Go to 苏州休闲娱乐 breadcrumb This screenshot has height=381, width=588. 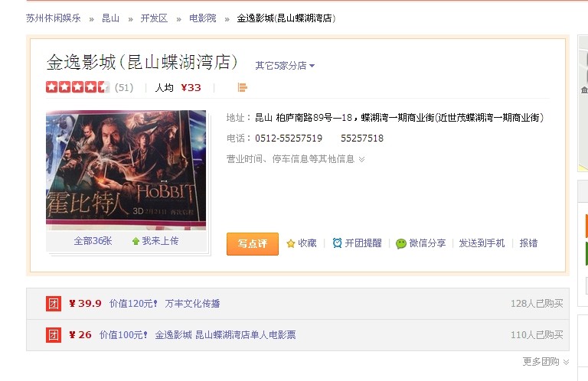(54, 18)
